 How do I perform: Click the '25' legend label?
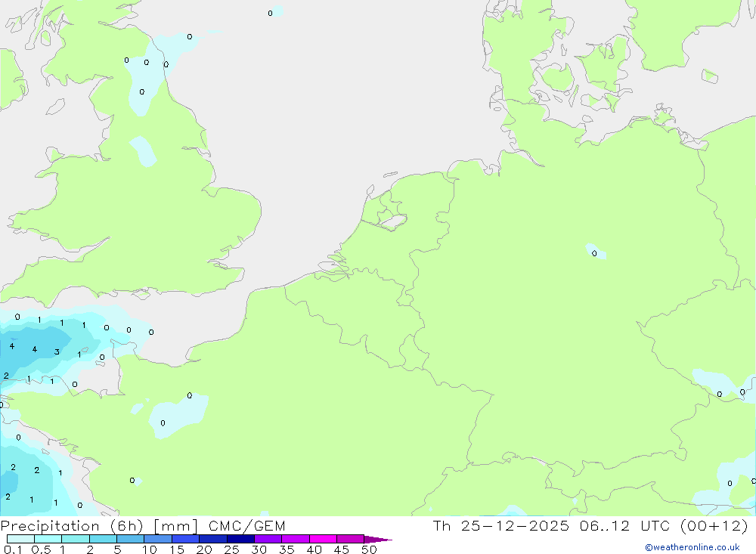(231, 549)
